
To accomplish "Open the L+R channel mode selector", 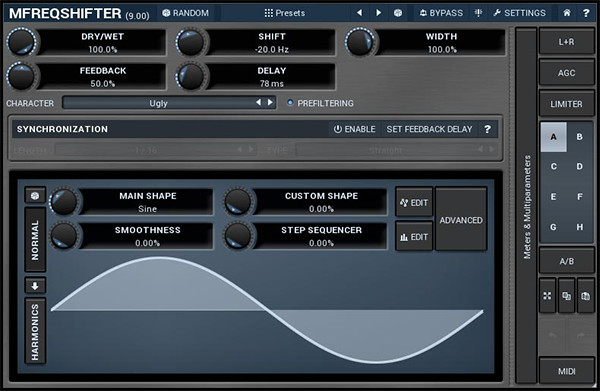I will click(x=567, y=42).
